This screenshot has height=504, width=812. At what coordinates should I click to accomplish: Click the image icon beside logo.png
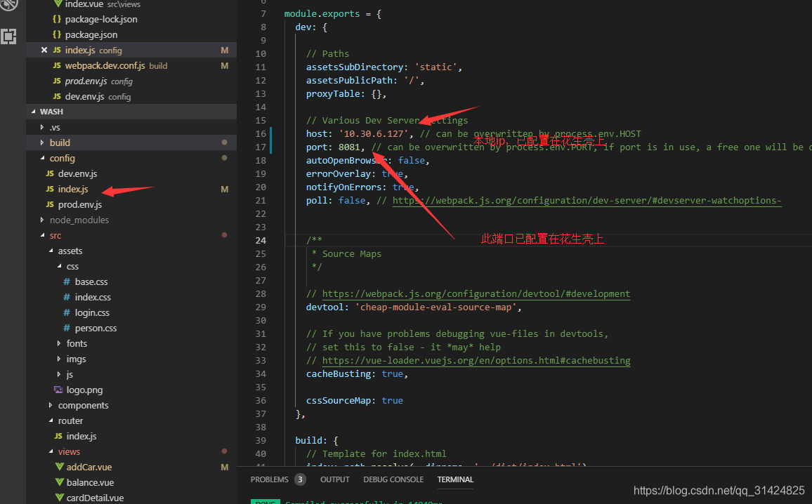click(58, 390)
